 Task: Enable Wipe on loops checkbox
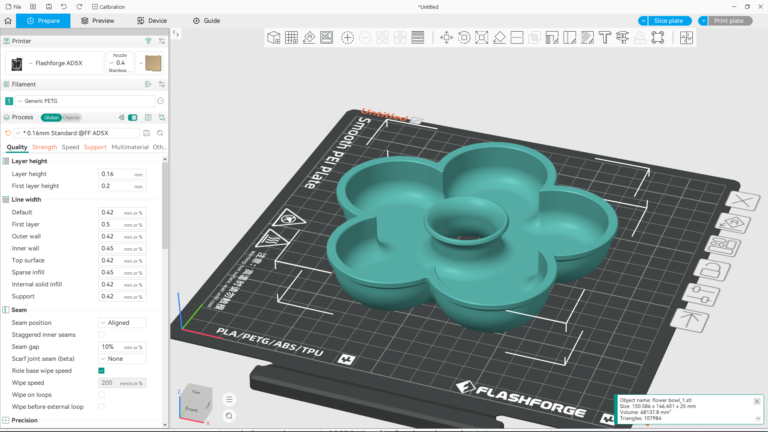tap(101, 395)
